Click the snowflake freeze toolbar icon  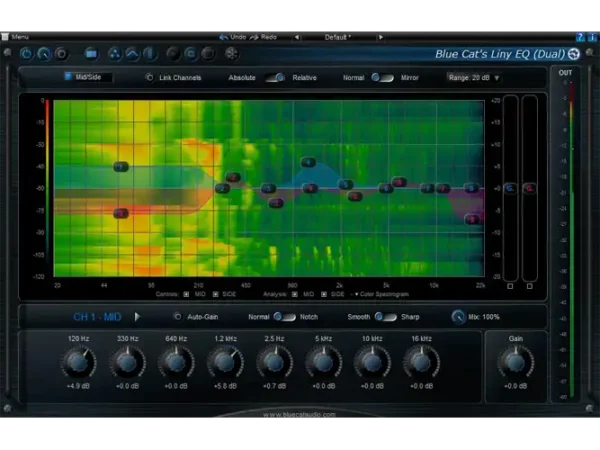(231, 54)
